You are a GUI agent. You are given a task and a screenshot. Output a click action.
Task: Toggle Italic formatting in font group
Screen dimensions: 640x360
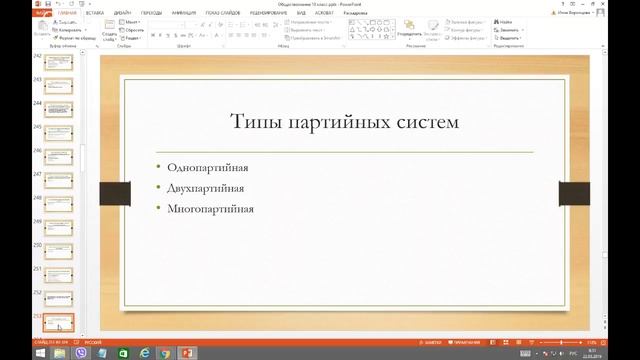pyautogui.click(x=160, y=36)
